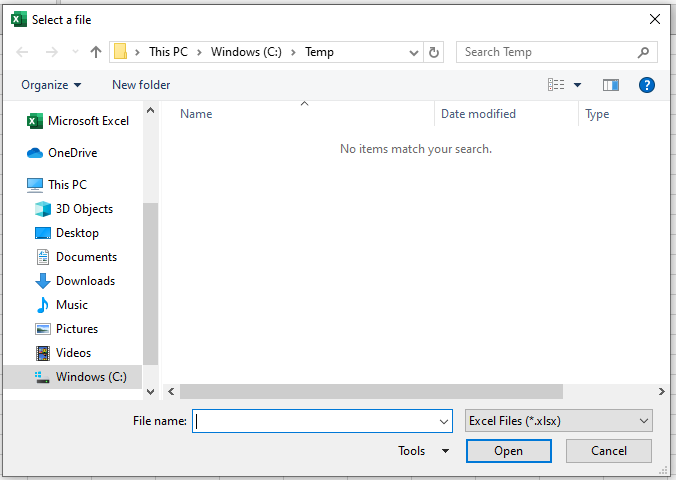Open the Music folder
The height and width of the screenshot is (480, 676).
coord(71,305)
